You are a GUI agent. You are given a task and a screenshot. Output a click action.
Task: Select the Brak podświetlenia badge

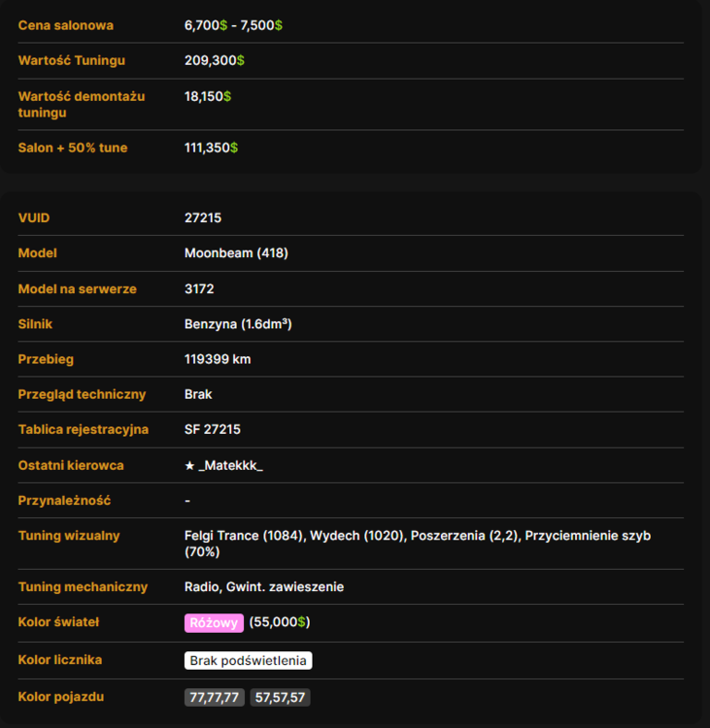click(248, 660)
